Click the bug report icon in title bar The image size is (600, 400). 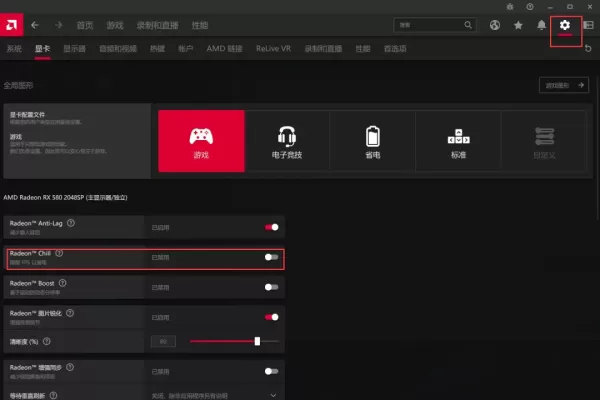point(510,7)
